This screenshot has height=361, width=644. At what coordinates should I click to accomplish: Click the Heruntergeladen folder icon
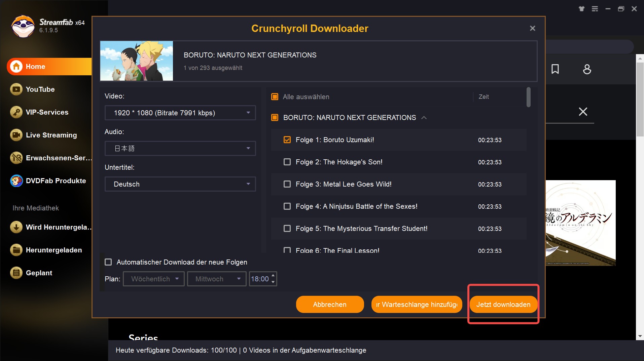tap(16, 250)
